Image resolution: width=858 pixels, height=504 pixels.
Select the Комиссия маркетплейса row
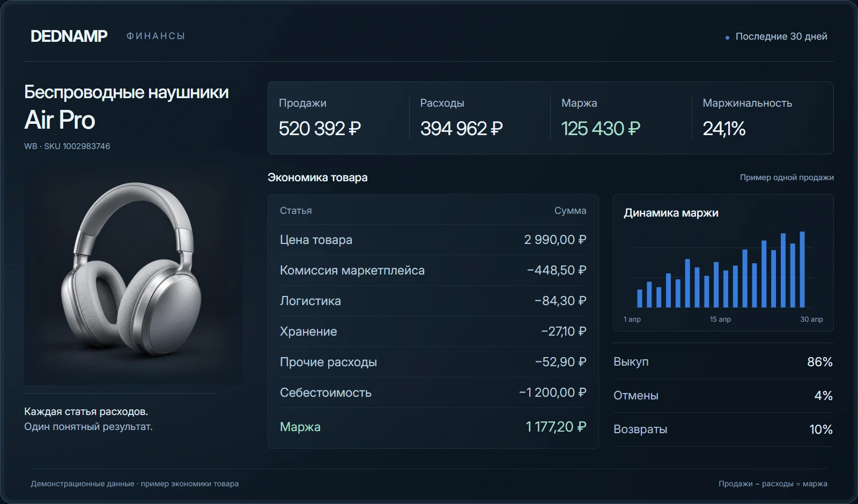pyautogui.click(x=433, y=270)
